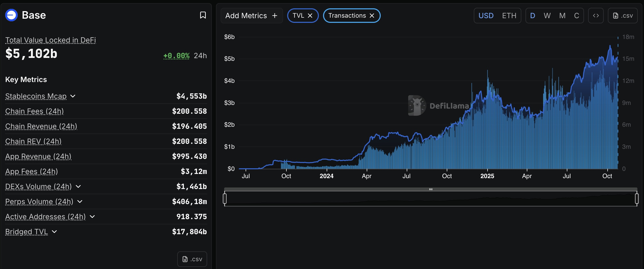
Task: Expand the DEXs Volume (24h) row
Action: tap(78, 187)
